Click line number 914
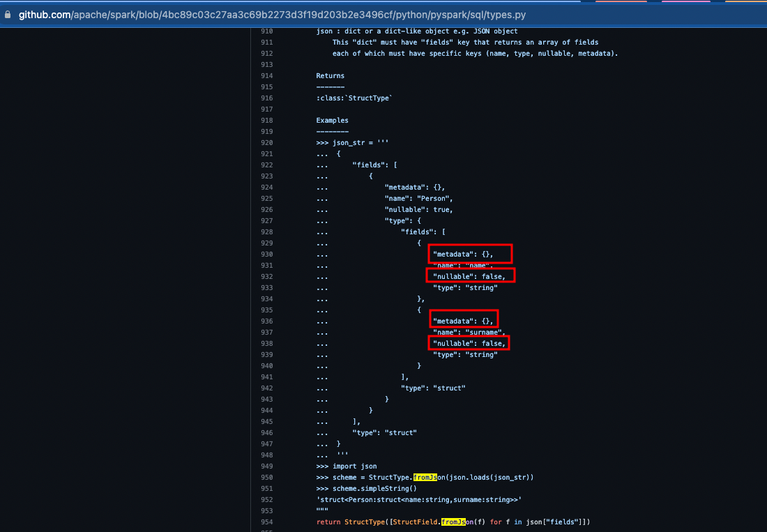 tap(266, 76)
